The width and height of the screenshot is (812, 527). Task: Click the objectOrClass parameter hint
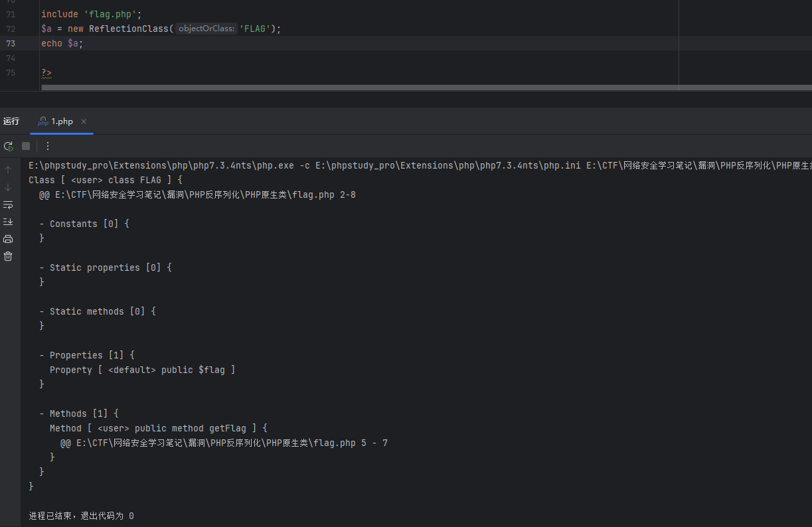206,29
